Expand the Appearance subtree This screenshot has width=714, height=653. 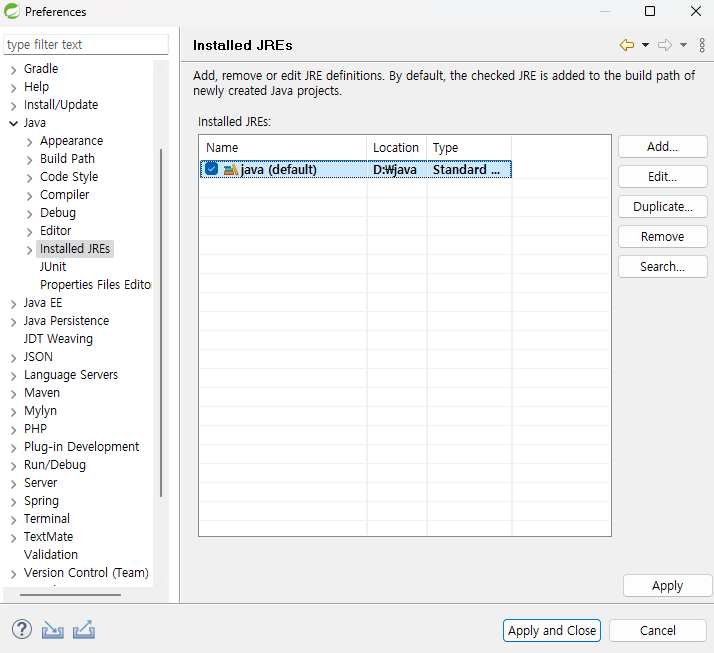[30, 142]
